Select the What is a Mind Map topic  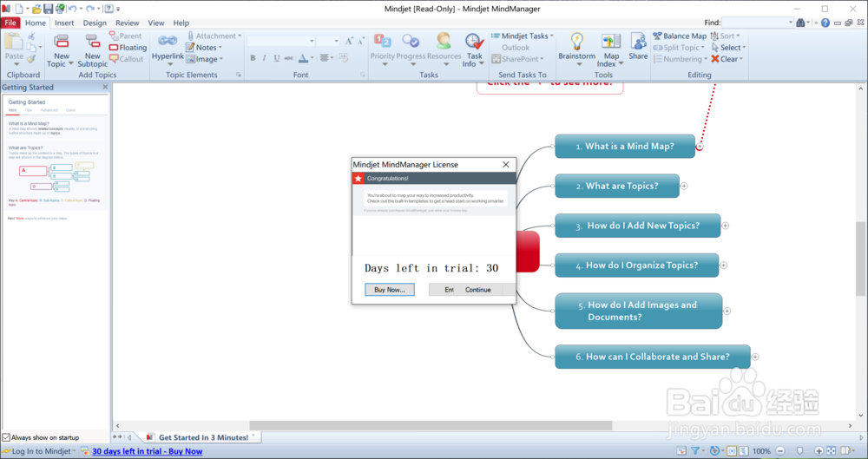pos(625,146)
